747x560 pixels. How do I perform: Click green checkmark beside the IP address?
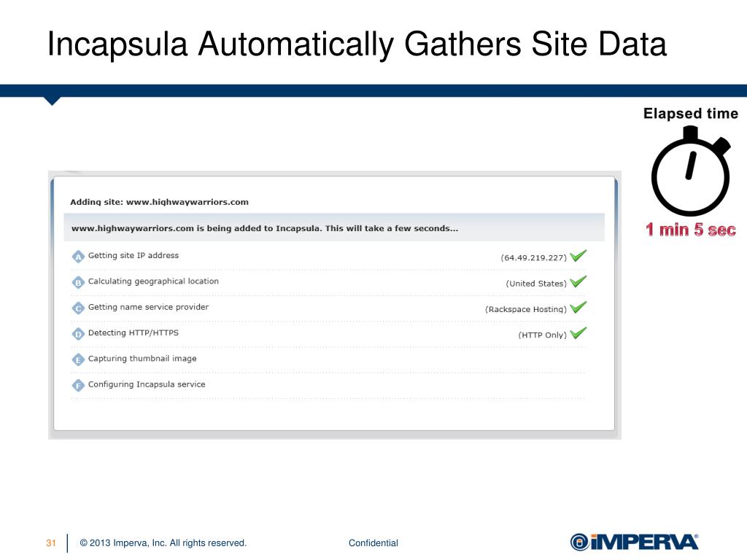pos(578,256)
